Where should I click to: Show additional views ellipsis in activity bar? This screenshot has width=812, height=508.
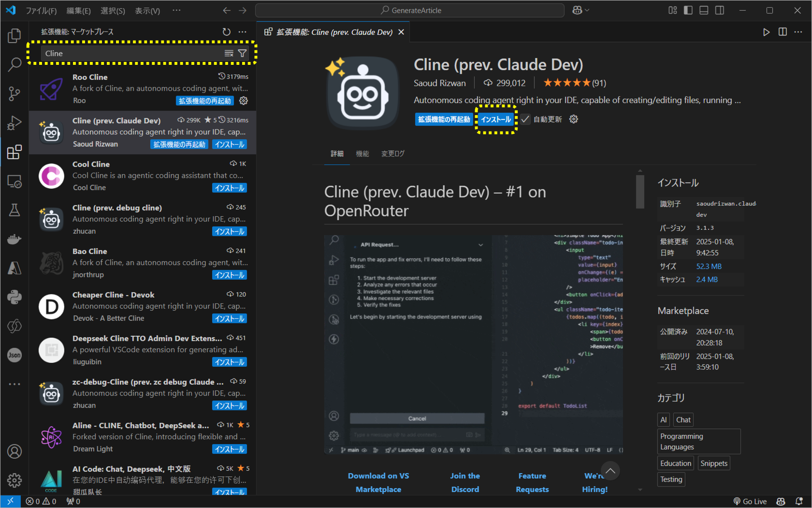pos(14,384)
